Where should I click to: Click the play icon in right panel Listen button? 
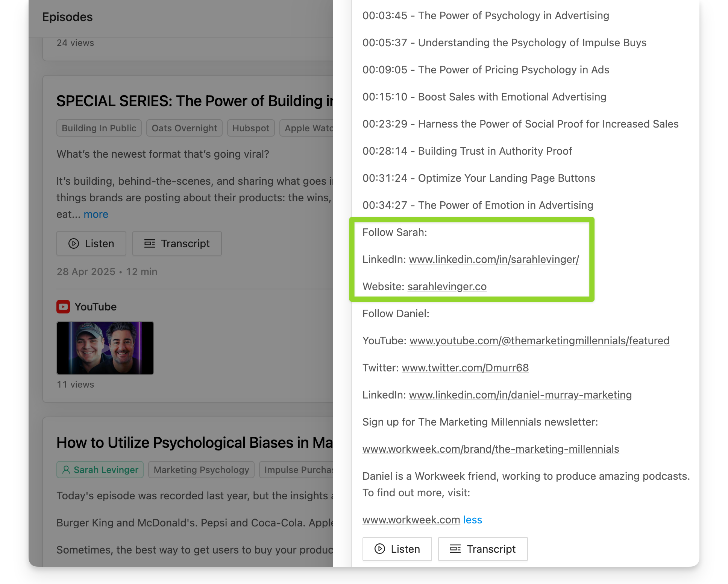click(x=380, y=549)
